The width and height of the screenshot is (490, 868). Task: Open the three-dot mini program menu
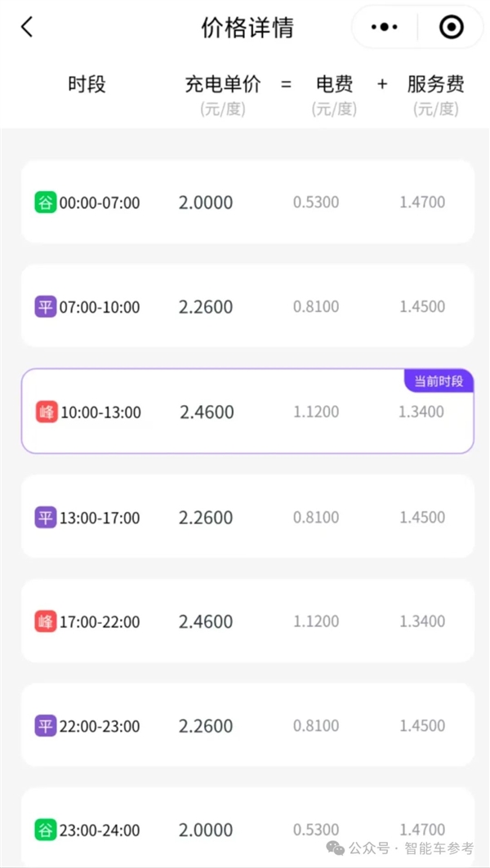384,27
